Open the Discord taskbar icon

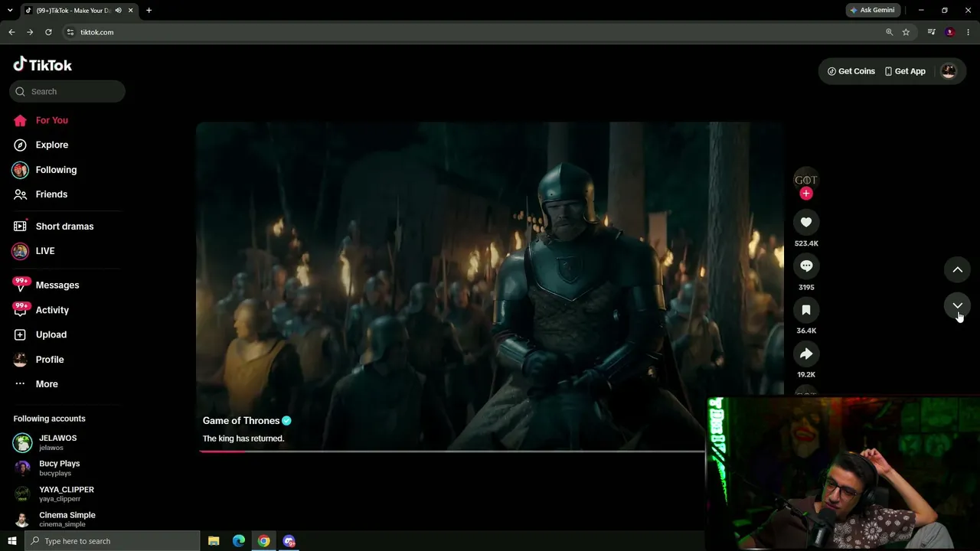tap(289, 541)
